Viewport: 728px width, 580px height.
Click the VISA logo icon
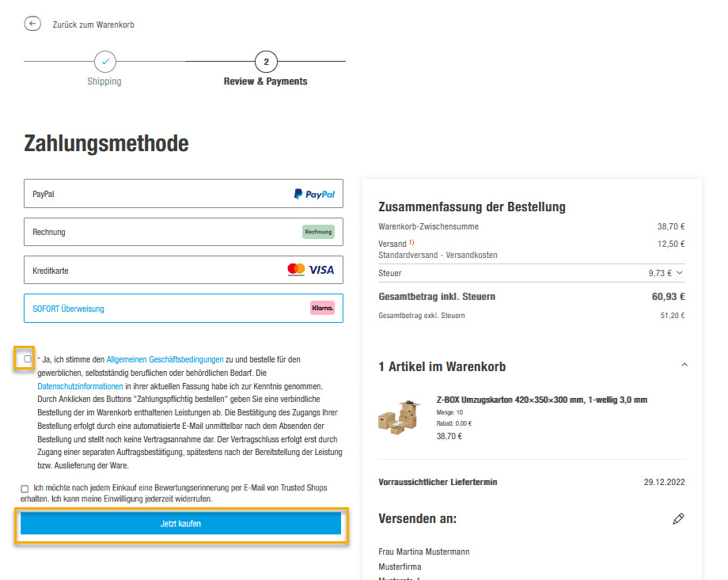321,270
